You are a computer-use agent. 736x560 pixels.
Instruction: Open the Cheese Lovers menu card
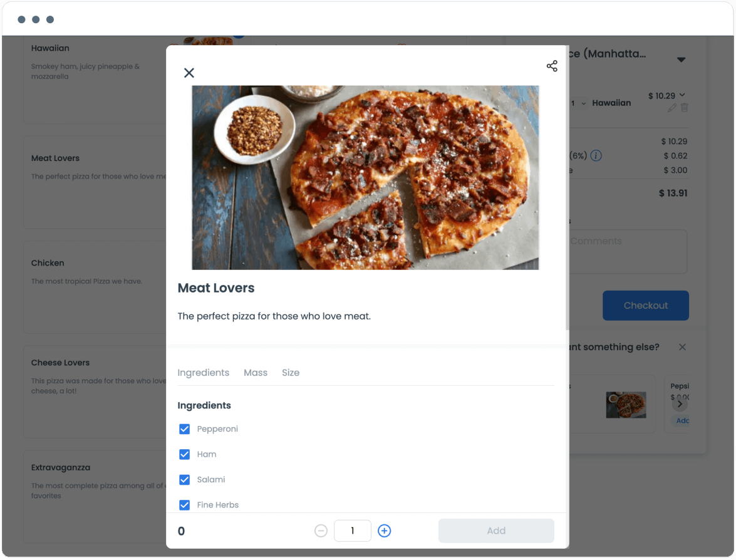pyautogui.click(x=95, y=392)
